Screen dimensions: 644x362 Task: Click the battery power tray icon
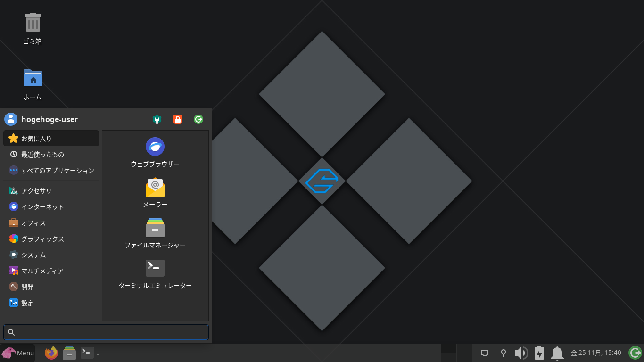pyautogui.click(x=539, y=353)
